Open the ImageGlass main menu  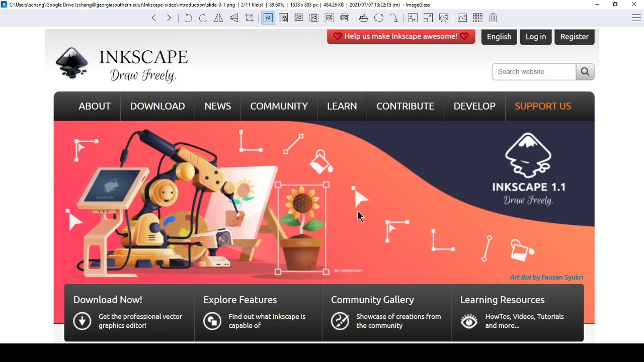[636, 18]
